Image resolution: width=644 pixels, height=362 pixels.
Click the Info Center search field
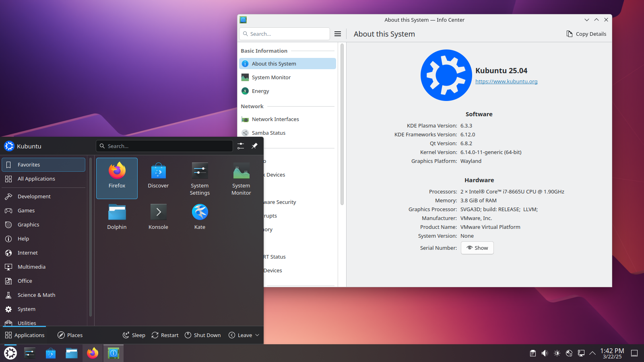(x=284, y=34)
